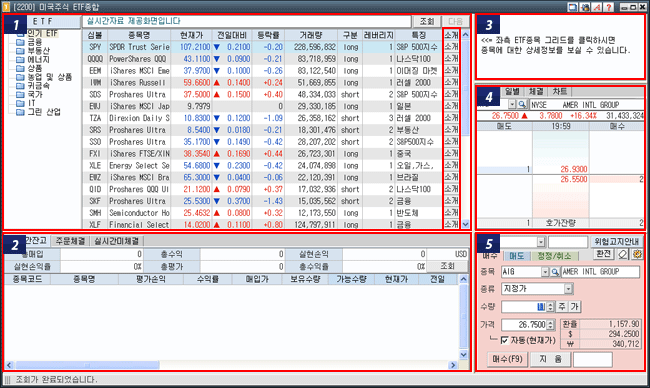The image size is (650, 388).
Task: Click the 소개 button on SDS row
Action: point(451,95)
